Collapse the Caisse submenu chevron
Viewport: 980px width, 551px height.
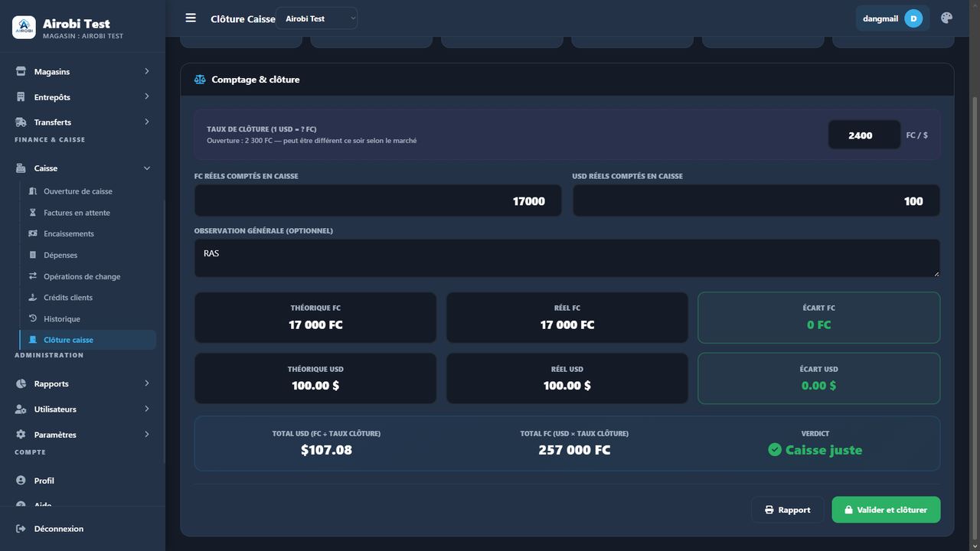[x=146, y=168]
